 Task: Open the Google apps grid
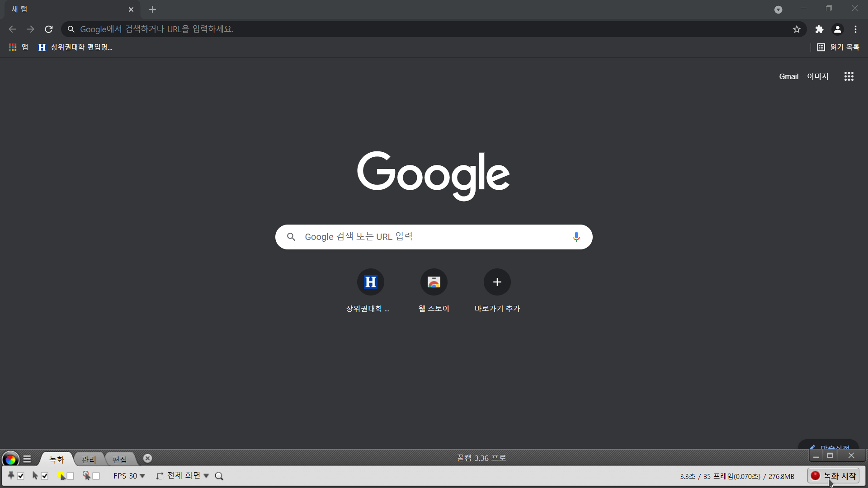[849, 76]
